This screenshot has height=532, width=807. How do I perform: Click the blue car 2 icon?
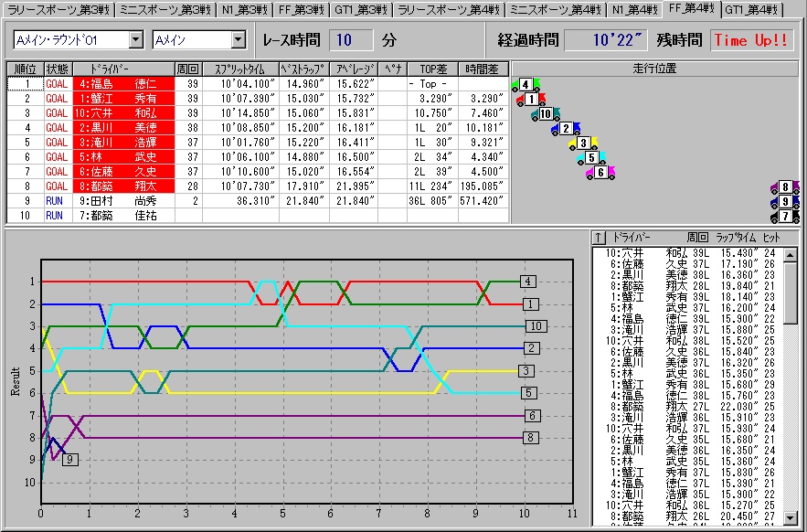(566, 129)
